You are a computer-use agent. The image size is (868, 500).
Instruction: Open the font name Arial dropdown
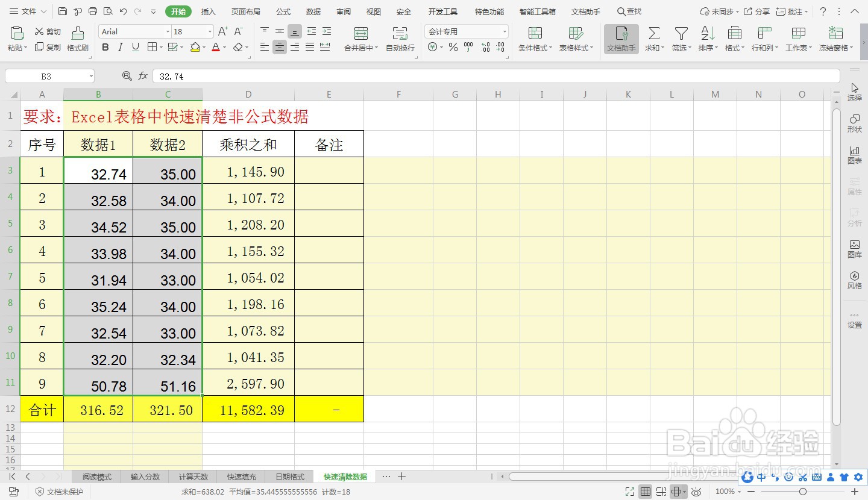(x=168, y=32)
